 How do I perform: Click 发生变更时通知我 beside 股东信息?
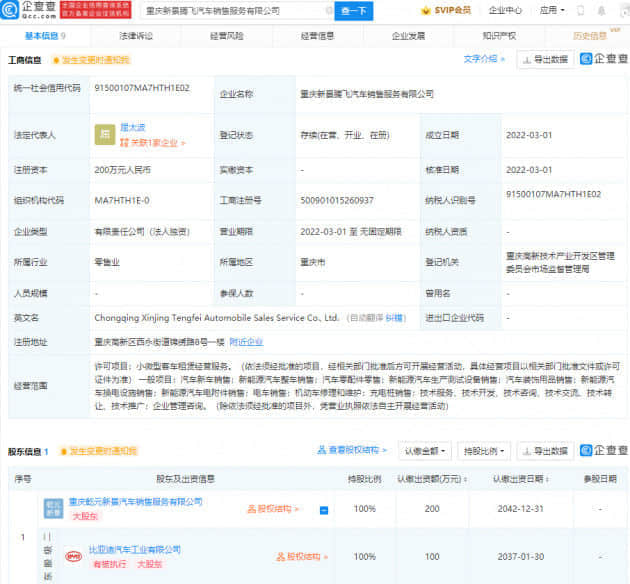click(x=99, y=451)
